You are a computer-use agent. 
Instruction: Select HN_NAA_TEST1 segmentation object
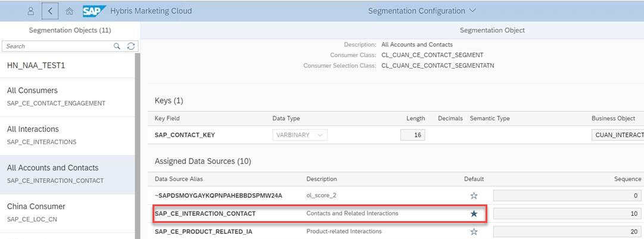tap(67, 66)
